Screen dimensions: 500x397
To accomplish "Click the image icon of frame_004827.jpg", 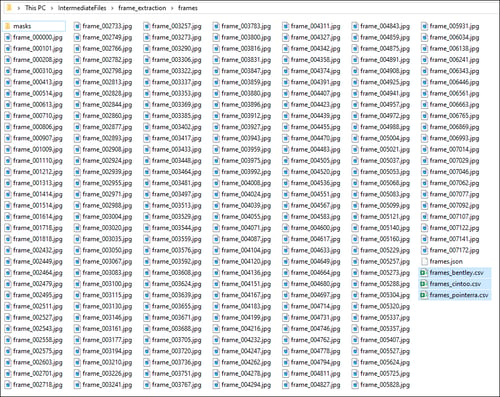I will (285, 385).
